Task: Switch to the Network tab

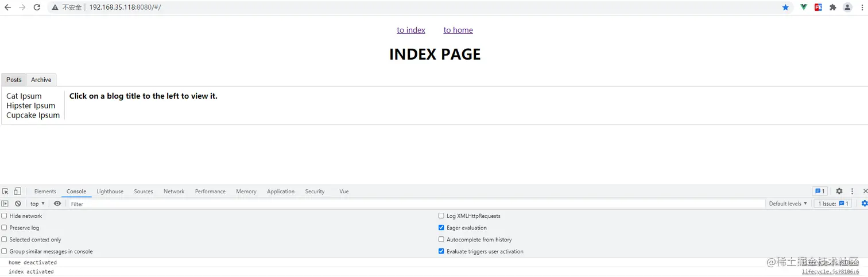Action: tap(174, 192)
